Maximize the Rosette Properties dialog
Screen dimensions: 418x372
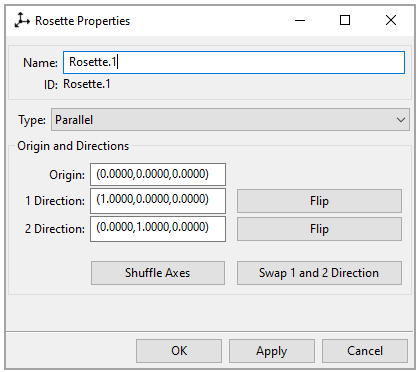(x=345, y=21)
